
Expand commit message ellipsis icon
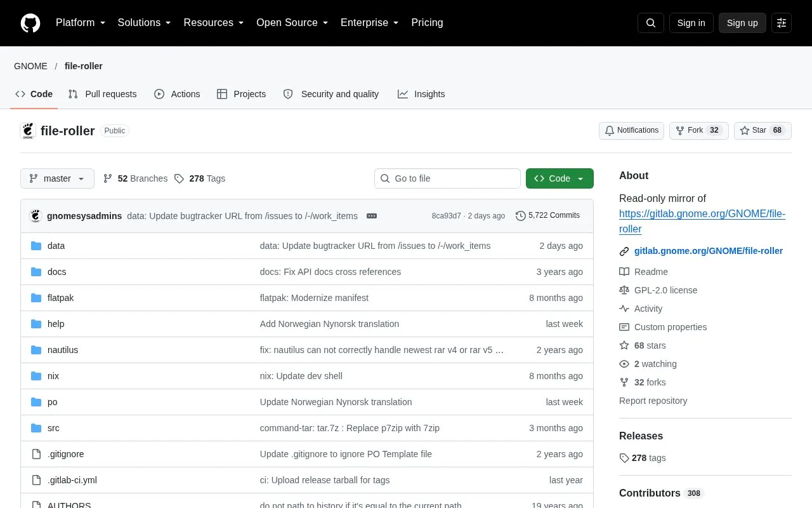coord(372,216)
